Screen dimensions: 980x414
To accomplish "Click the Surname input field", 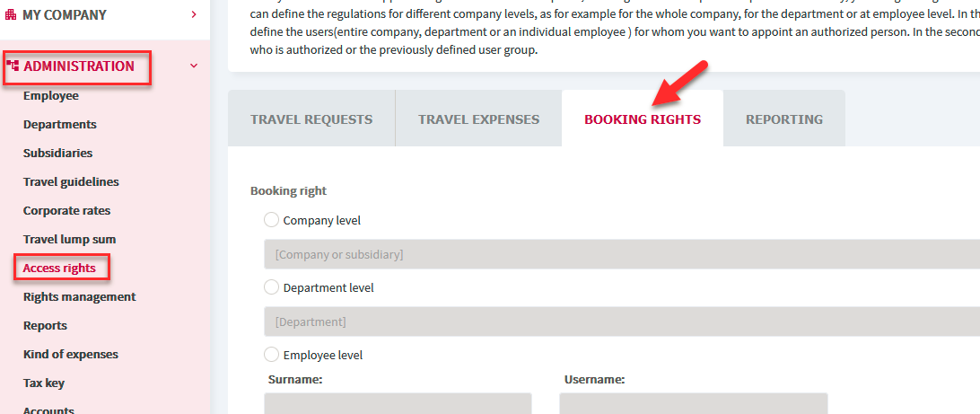I will click(398, 403).
